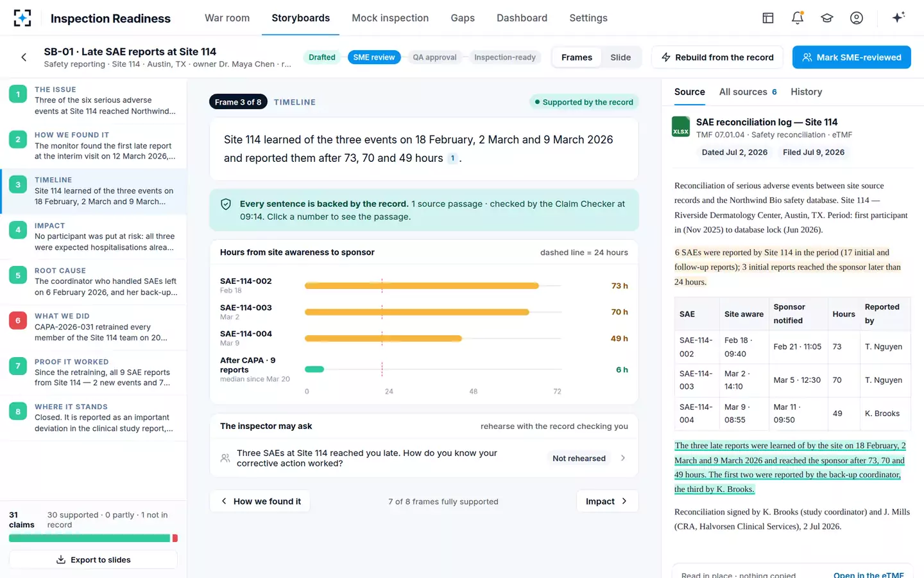Click the After CAPA green bar
This screenshot has height=578, width=924.
[314, 369]
